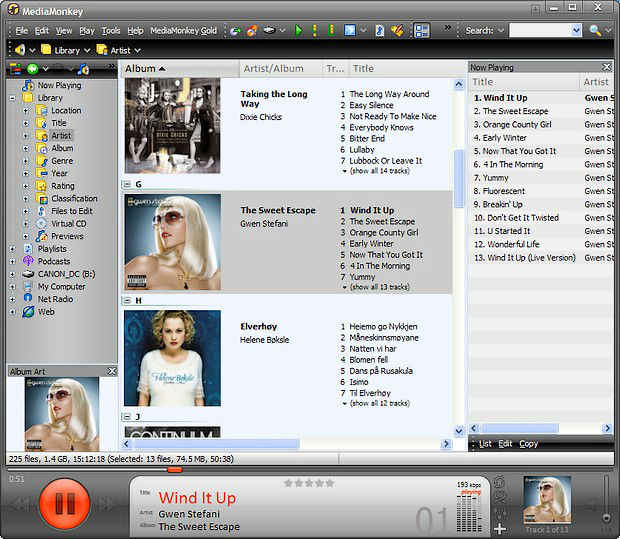
Task: Open the MediaMonkey Gold menu
Action: (183, 30)
